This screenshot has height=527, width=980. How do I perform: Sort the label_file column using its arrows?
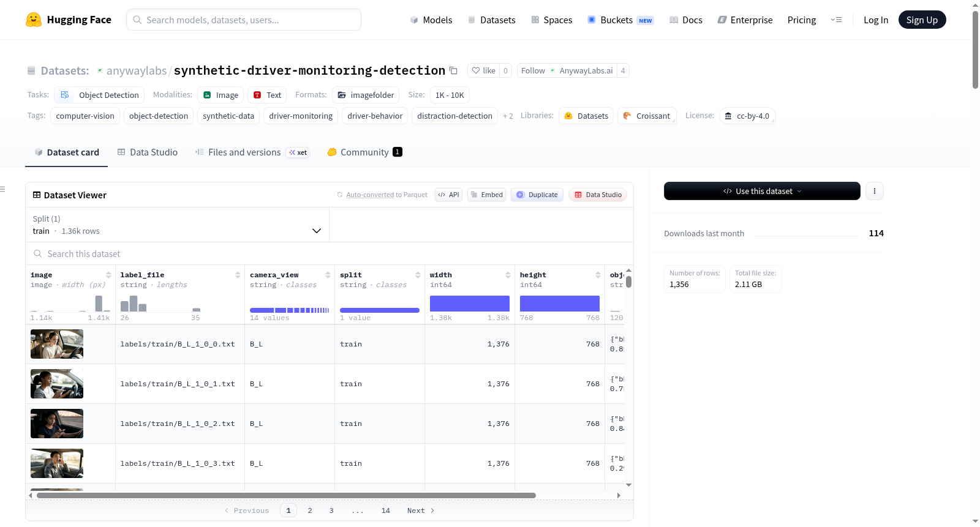tap(238, 275)
